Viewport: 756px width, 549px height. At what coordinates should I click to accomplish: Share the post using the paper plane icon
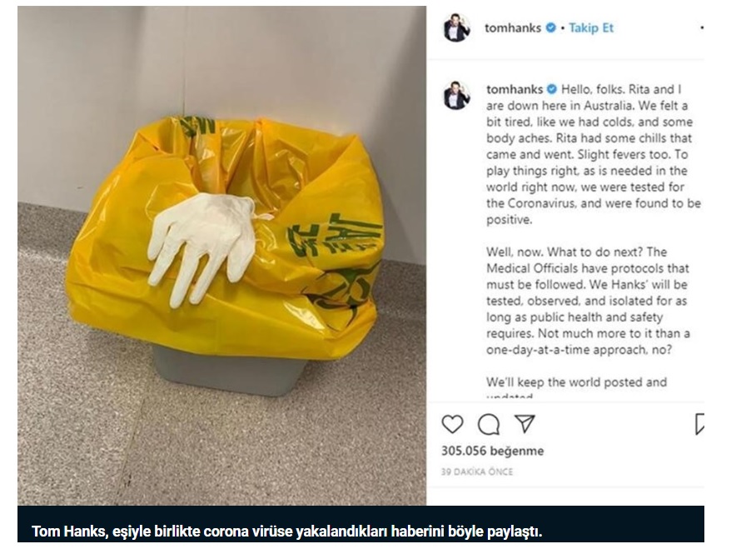[x=525, y=423]
